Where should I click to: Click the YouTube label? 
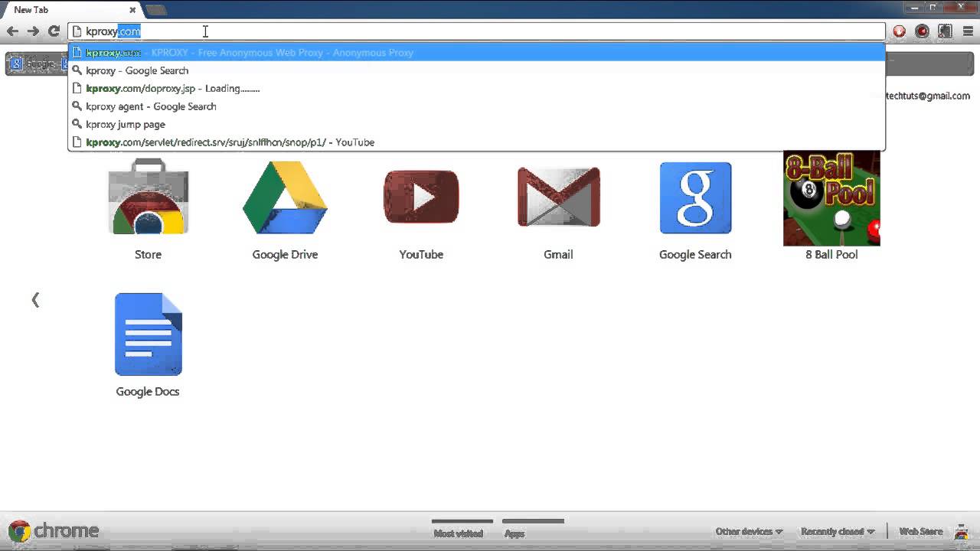421,254
